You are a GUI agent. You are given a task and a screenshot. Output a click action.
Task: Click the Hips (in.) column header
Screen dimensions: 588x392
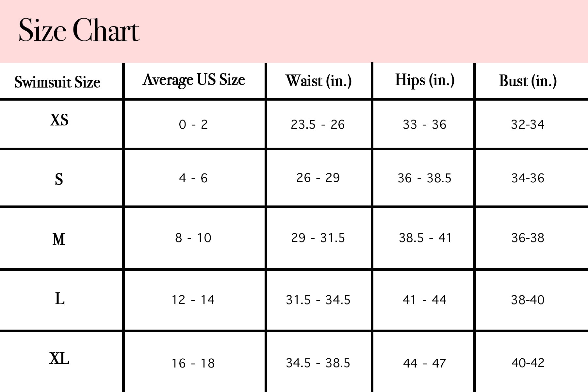point(425,80)
